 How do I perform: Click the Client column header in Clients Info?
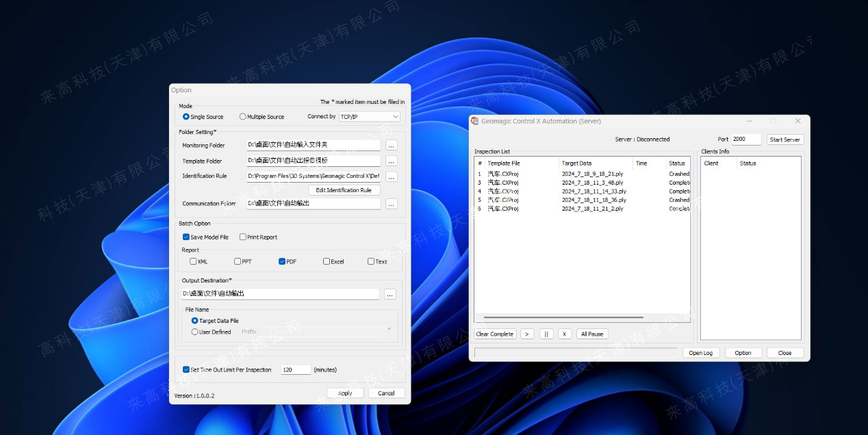pos(719,163)
